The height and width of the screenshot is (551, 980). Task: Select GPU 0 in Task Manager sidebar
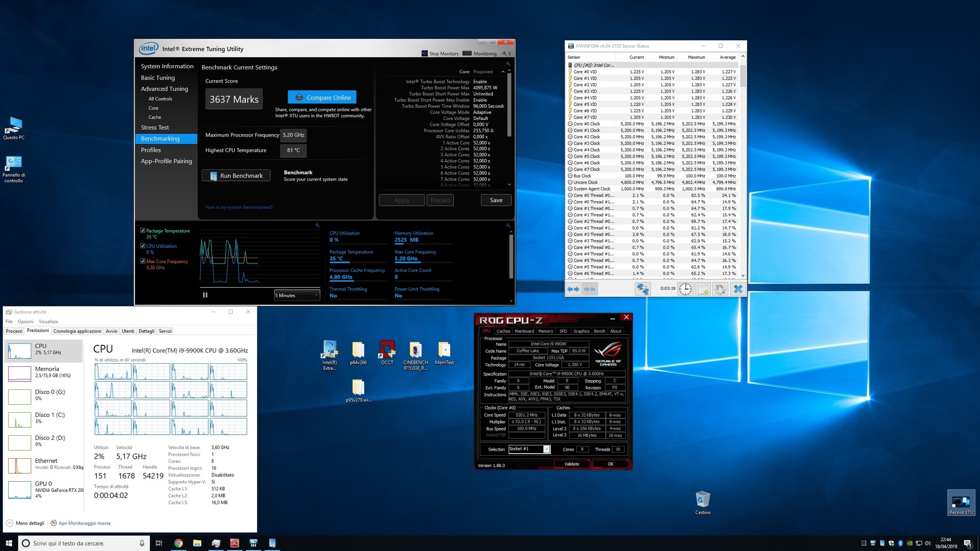44,489
